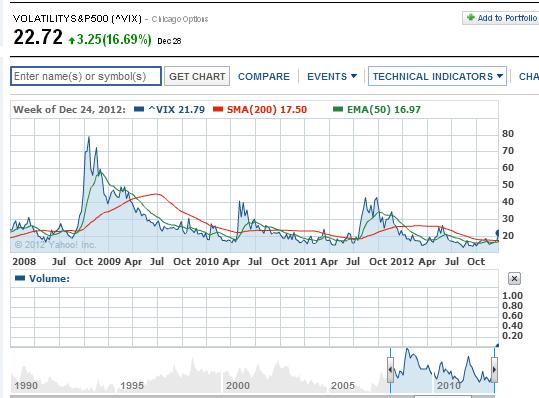The image size is (539, 398).
Task: Click the blue Volume legend swatch
Action: 20,278
